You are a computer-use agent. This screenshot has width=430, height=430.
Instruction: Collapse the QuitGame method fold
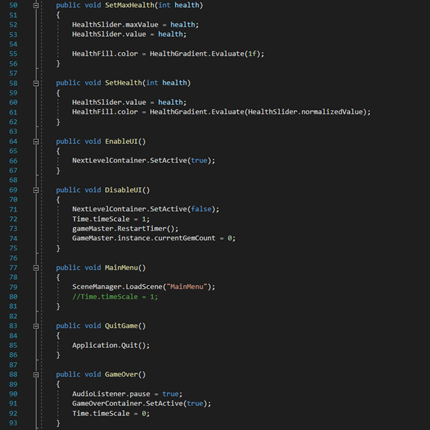[36, 326]
